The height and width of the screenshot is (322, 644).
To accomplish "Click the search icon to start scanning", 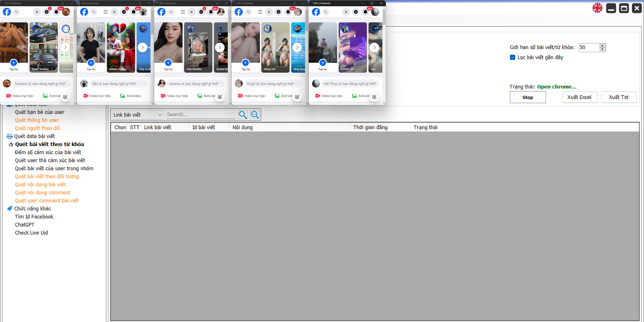I will click(x=243, y=114).
